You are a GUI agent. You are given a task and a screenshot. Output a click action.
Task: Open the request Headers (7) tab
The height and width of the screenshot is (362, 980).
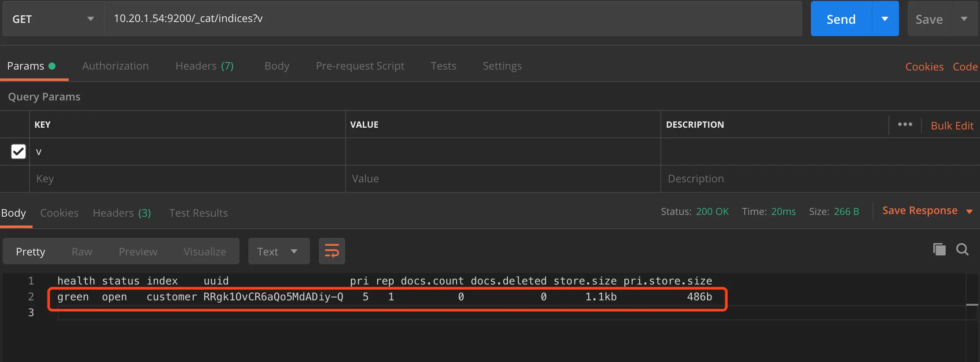click(204, 66)
